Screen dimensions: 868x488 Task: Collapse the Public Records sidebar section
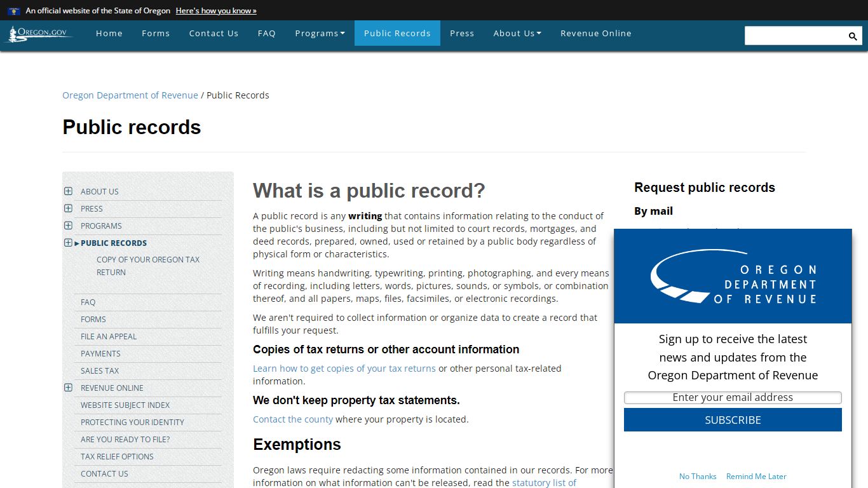coord(68,243)
